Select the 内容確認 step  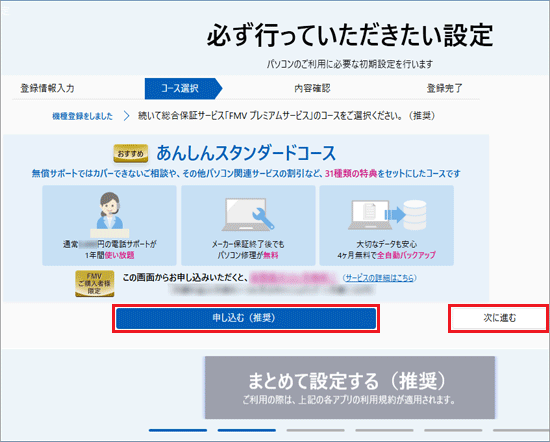click(x=312, y=88)
